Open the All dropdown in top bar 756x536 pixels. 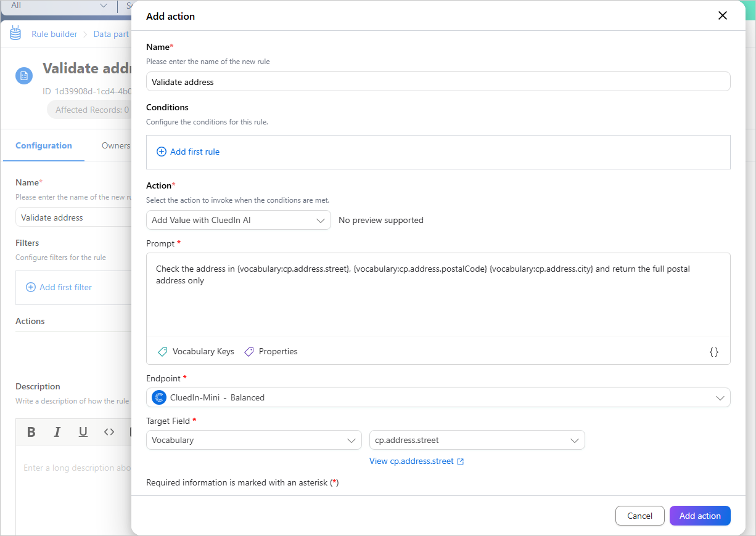[x=59, y=6]
